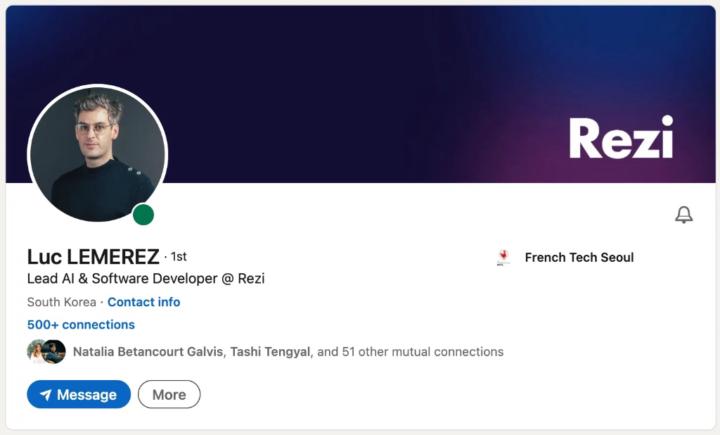
Task: Open the French Tech Seoul text link
Action: [579, 257]
